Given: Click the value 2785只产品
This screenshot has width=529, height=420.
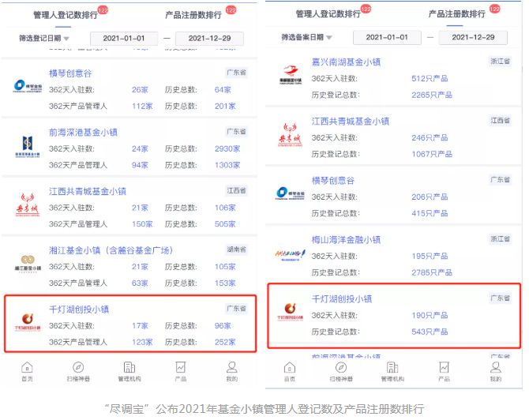Looking at the screenshot, I should point(432,272).
